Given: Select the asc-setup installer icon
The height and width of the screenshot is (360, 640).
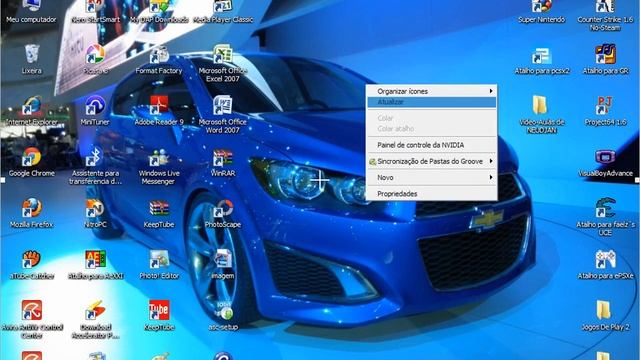Looking at the screenshot, I should click(223, 311).
